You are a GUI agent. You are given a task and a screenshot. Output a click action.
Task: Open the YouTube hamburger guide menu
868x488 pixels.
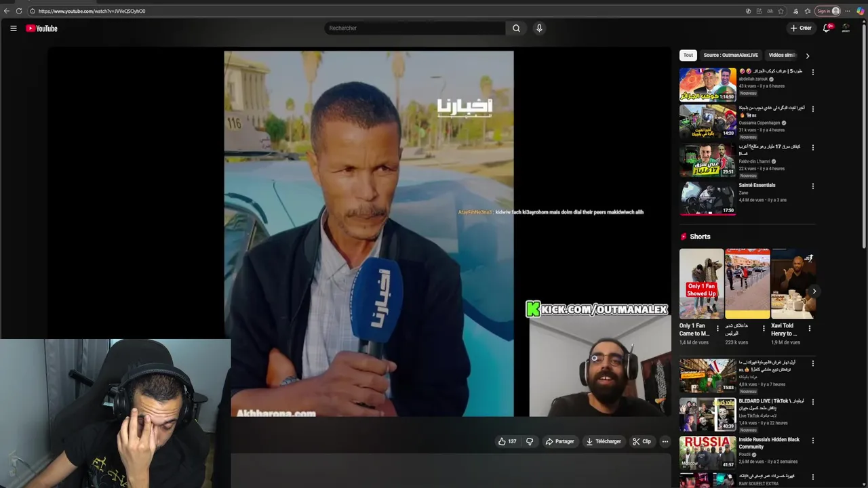tap(13, 28)
